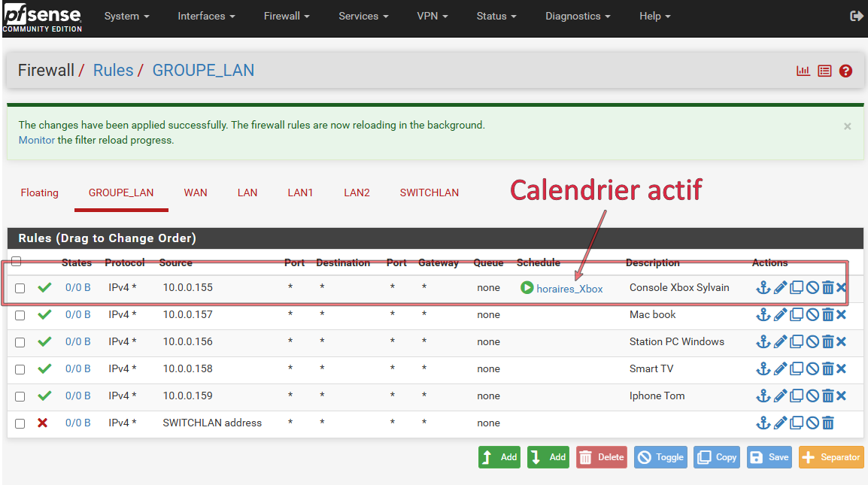The image size is (868, 485).
Task: Toggle the select-all rules checkbox
Action: tap(17, 262)
